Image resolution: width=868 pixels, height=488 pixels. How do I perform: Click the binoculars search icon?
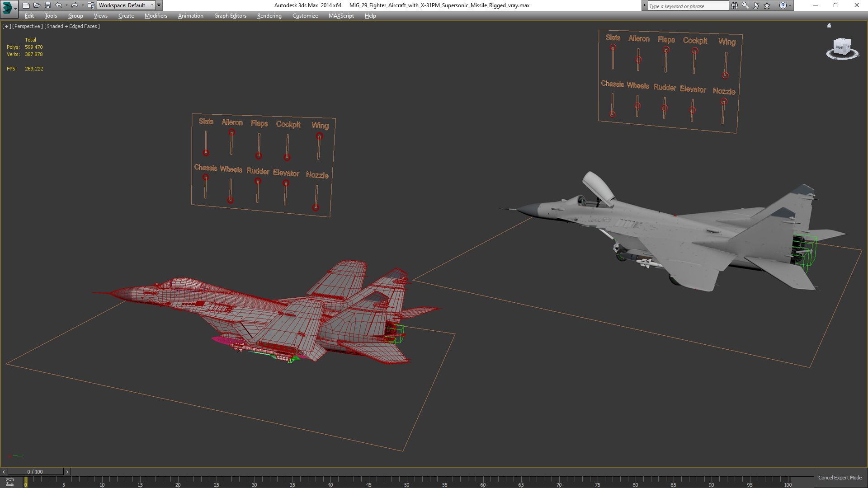click(x=735, y=5)
